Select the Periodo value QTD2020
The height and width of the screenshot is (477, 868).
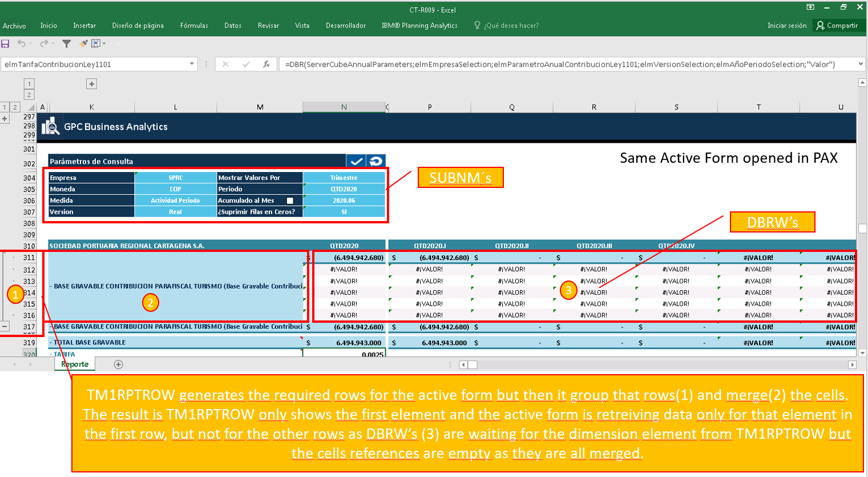tap(344, 189)
